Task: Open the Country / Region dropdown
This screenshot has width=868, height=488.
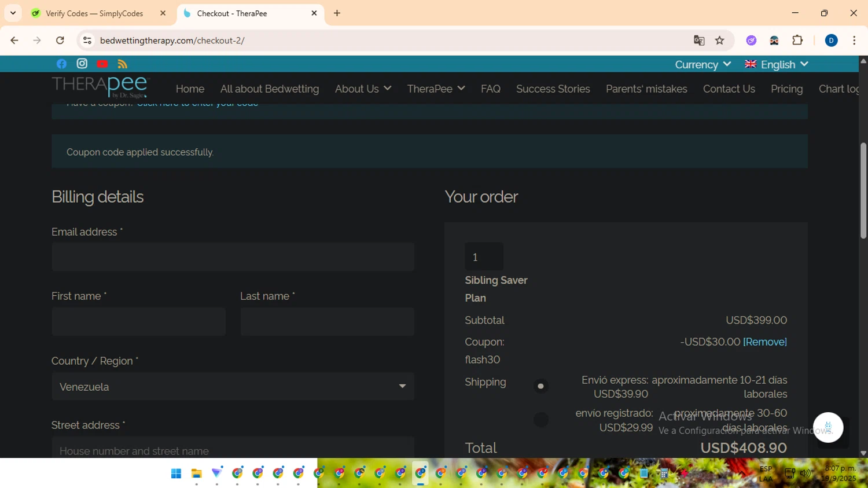Action: tap(233, 386)
